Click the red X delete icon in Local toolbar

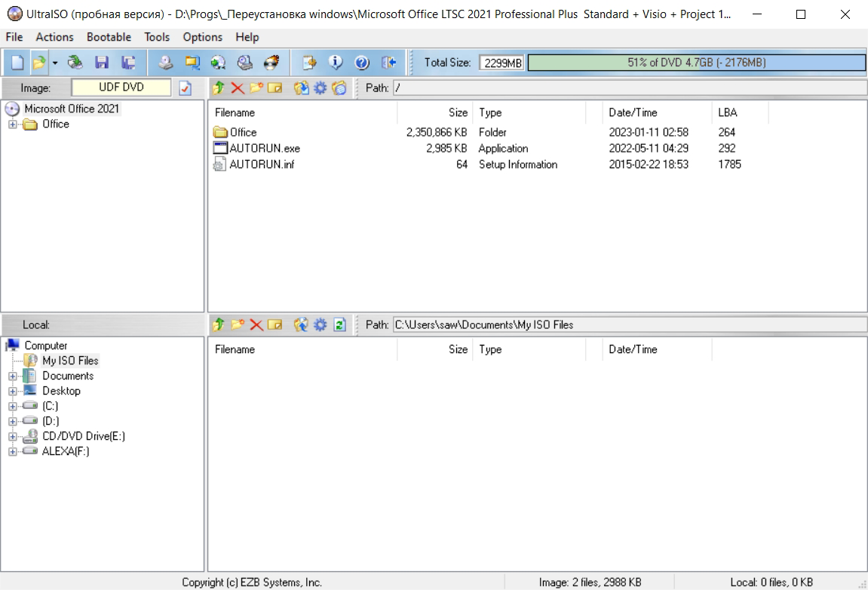point(256,324)
